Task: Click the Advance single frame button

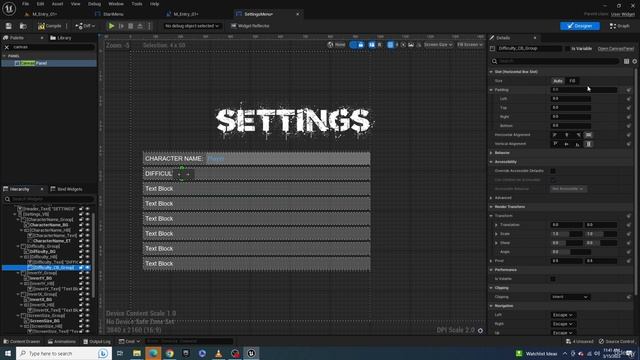Action: click(121, 26)
